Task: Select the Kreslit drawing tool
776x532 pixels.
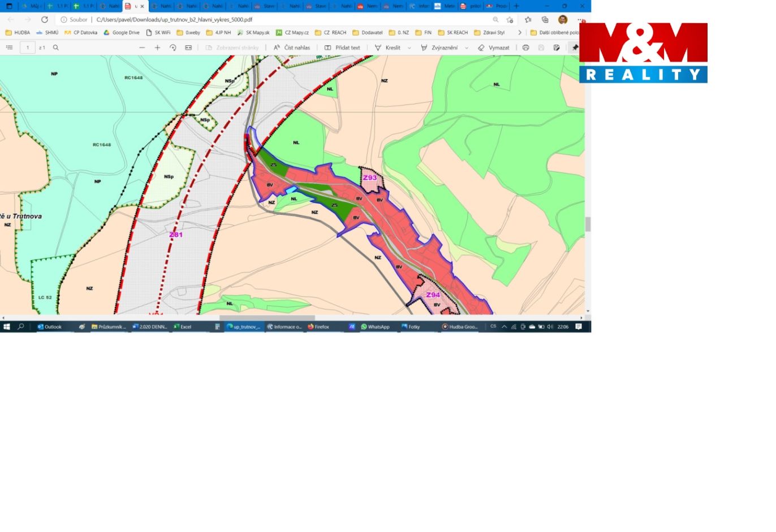Action: 387,47
